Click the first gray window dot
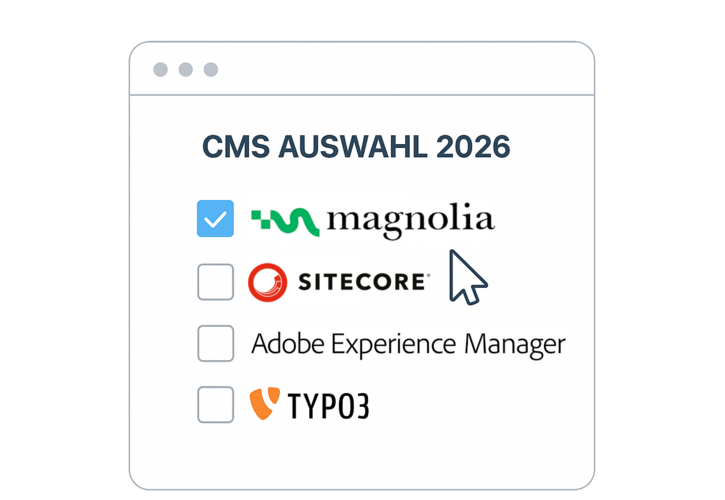725x500 pixels. click(x=160, y=70)
